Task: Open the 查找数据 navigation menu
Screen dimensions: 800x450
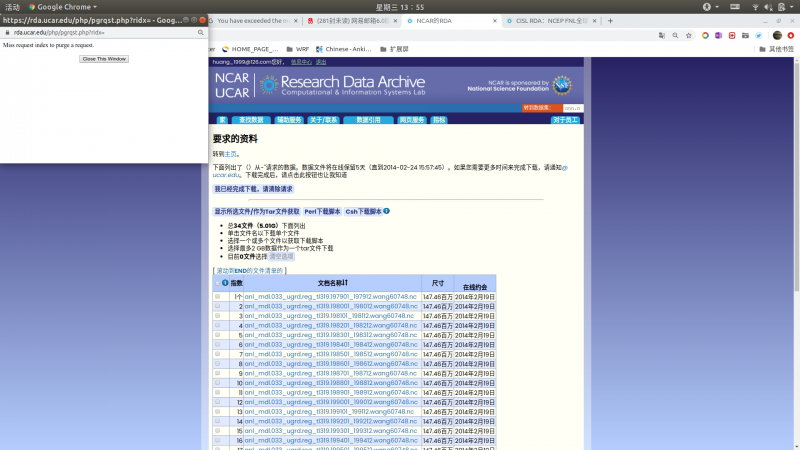Action: pos(250,120)
